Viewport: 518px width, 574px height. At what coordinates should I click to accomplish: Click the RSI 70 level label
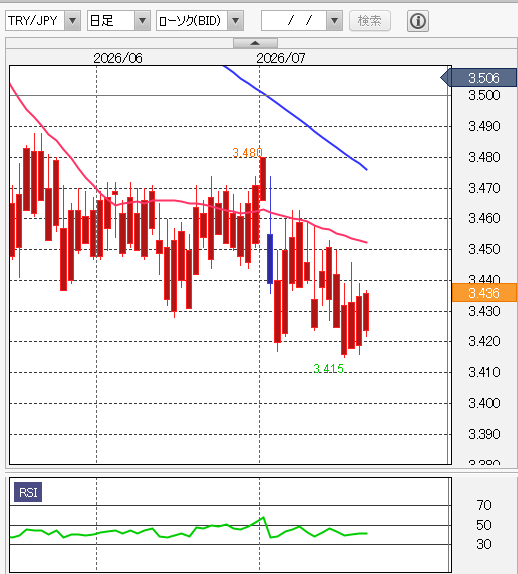pos(484,505)
